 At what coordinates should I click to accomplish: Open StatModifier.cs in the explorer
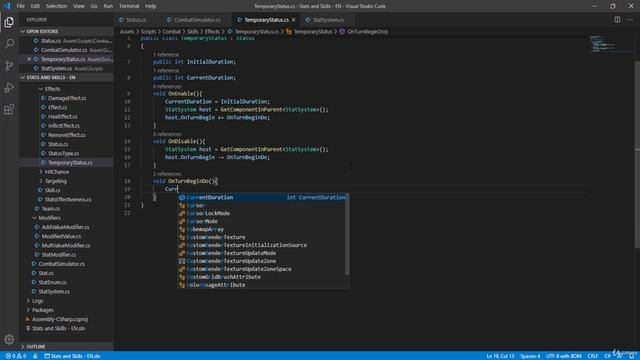59,255
